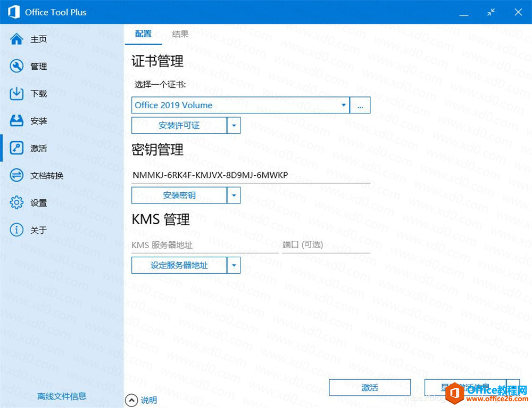
Task: Click the 安装许可证 button
Action: [179, 125]
